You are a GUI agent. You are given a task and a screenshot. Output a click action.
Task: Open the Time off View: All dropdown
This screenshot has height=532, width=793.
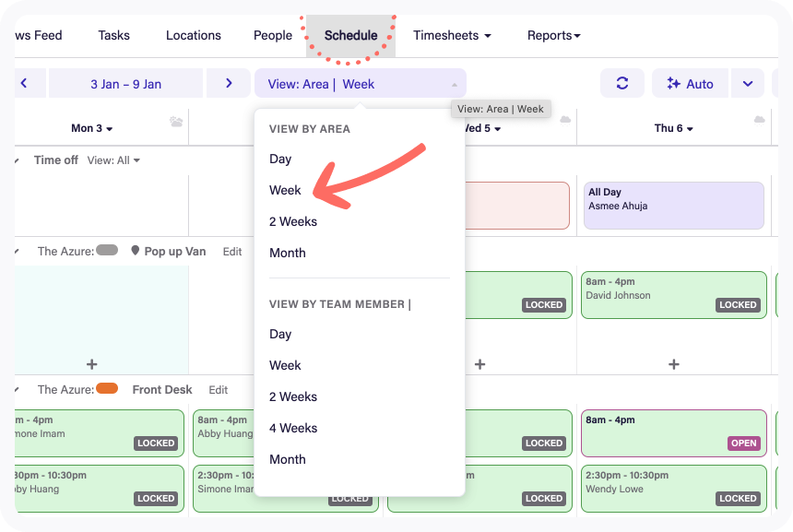(114, 160)
